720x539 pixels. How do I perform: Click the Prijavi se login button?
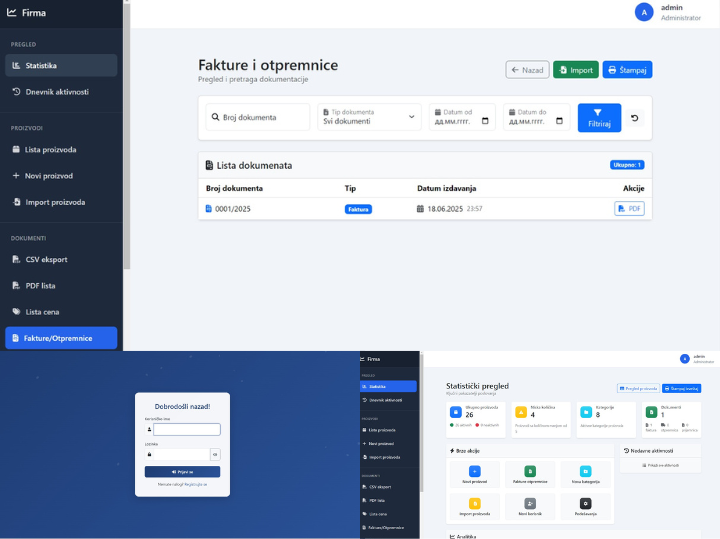182,472
